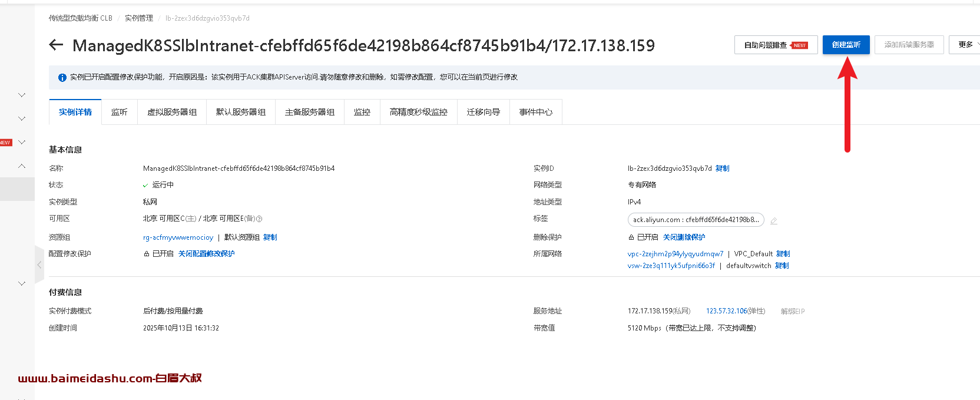Unbind the elastic IP via 解绑EIP
Screen dimensions: 980x400
(x=792, y=312)
